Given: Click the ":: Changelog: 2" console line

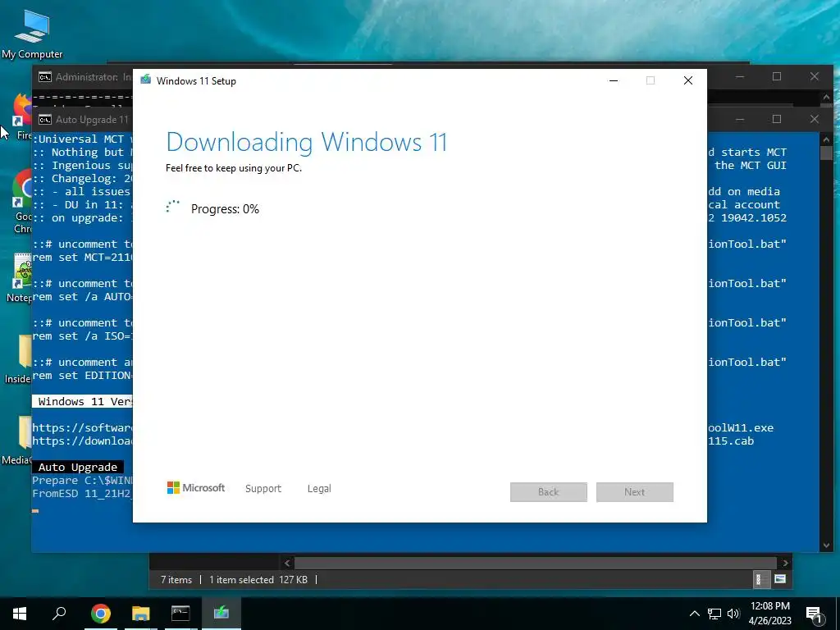Looking at the screenshot, I should 83,178.
